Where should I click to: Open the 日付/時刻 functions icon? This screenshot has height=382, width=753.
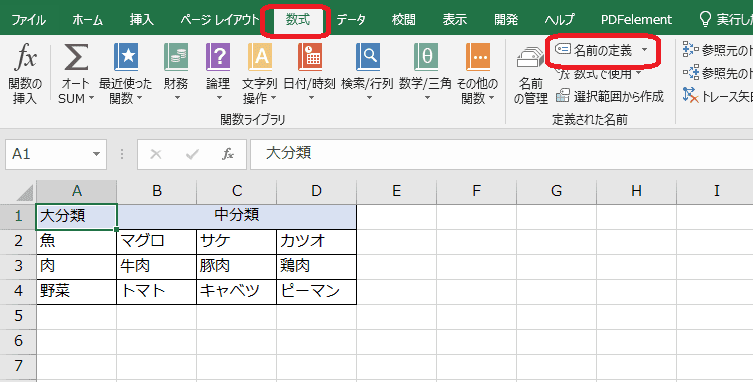[x=310, y=57]
